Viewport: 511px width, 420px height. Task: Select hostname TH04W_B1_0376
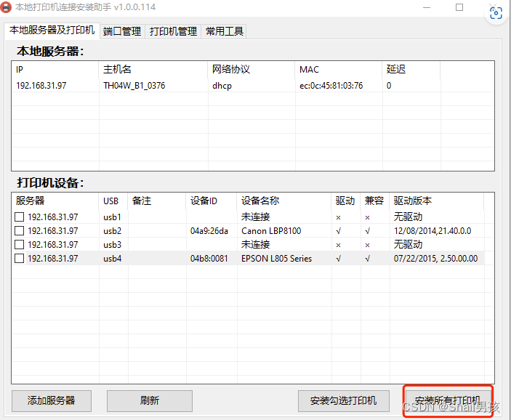click(x=134, y=86)
